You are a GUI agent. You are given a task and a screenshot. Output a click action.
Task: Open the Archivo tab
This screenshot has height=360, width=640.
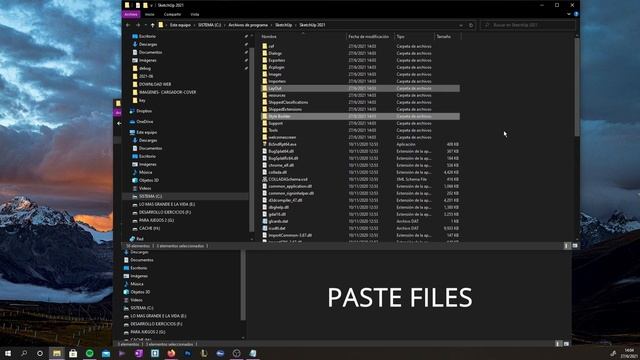point(131,14)
